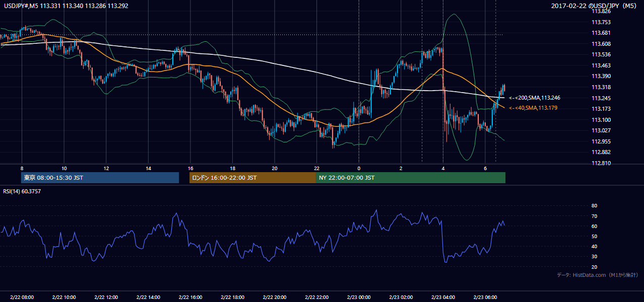Click price axis value 112.882
This screenshot has height=302, width=644.
(602, 152)
